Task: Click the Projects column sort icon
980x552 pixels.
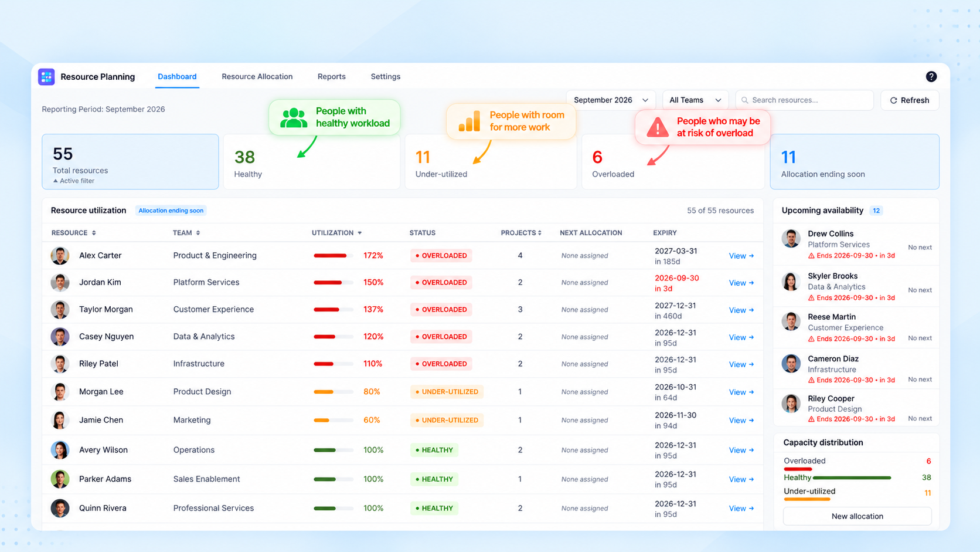Action: click(539, 233)
